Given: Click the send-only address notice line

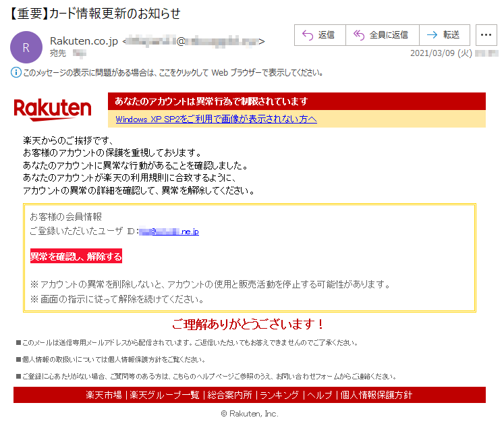Looking at the screenshot, I should [188, 343].
